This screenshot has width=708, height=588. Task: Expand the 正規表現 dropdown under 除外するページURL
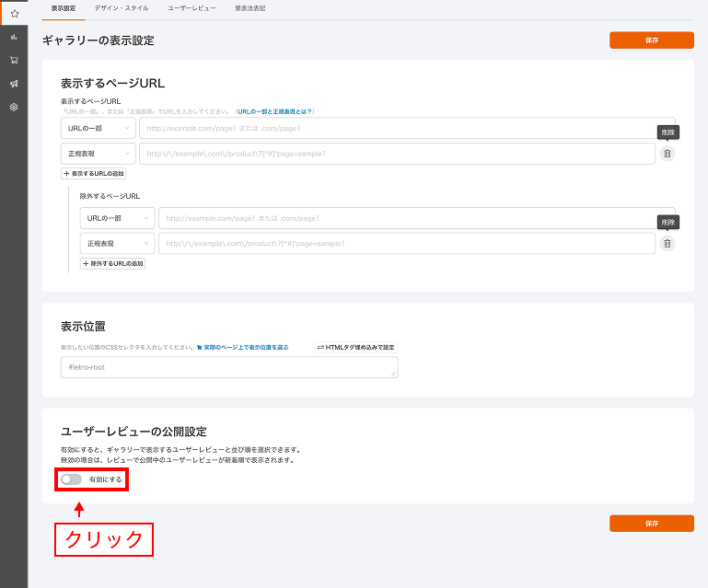(117, 244)
